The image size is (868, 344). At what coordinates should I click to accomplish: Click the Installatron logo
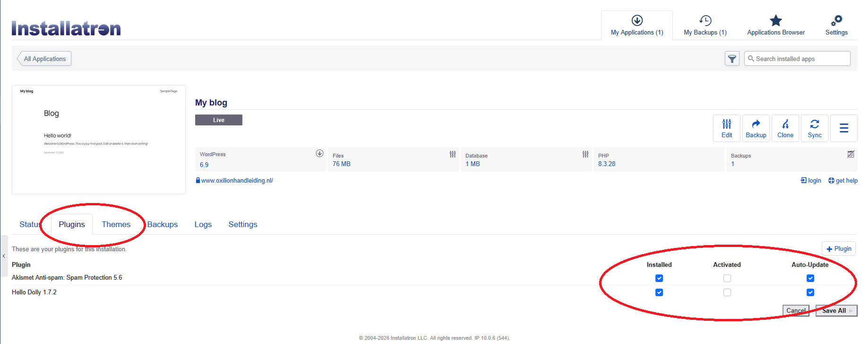click(x=66, y=28)
